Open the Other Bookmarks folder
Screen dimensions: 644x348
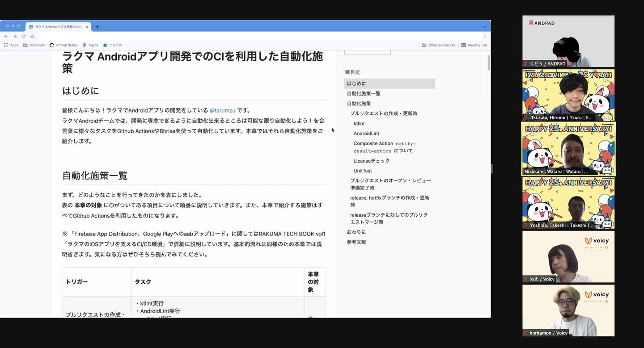438,45
